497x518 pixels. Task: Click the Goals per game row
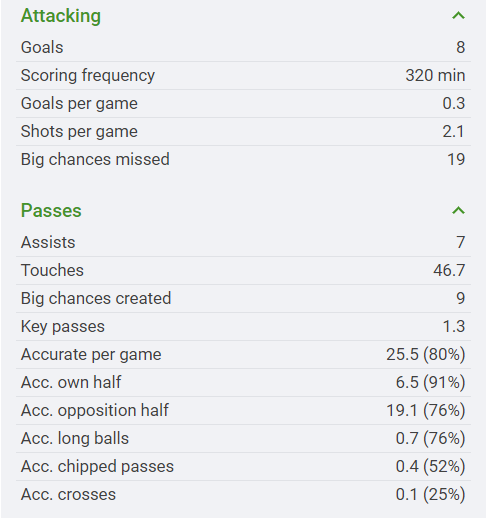[243, 103]
